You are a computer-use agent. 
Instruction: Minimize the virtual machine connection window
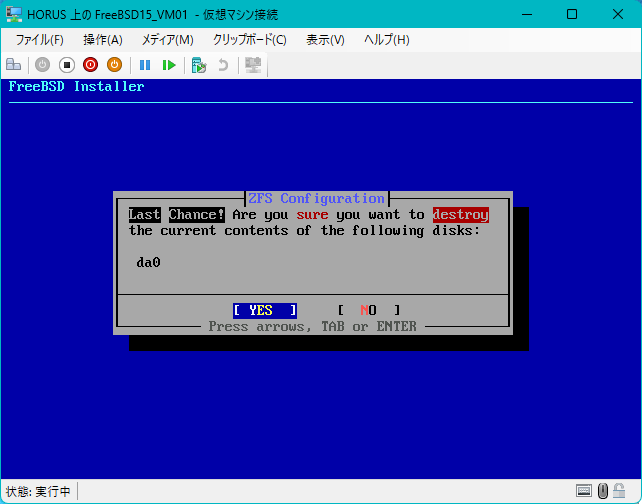(x=527, y=14)
